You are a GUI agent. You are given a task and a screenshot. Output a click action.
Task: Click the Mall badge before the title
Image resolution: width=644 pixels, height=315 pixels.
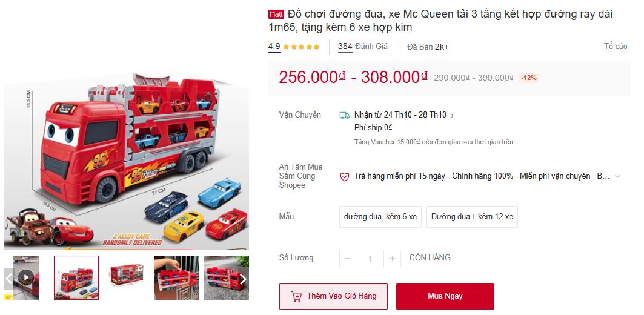pos(276,15)
